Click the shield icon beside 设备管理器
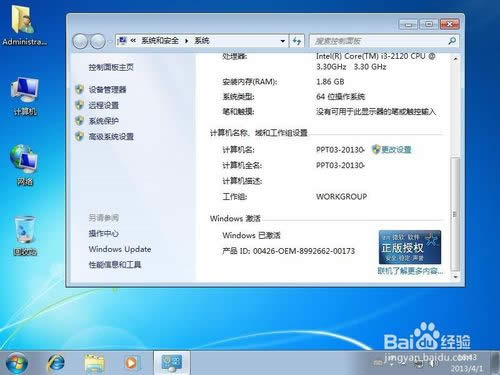Screen dimensions: 500x375 tap(79, 89)
